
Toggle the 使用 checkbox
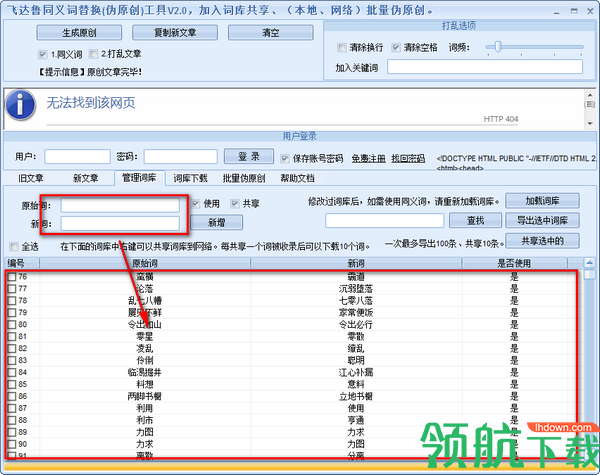[x=196, y=204]
